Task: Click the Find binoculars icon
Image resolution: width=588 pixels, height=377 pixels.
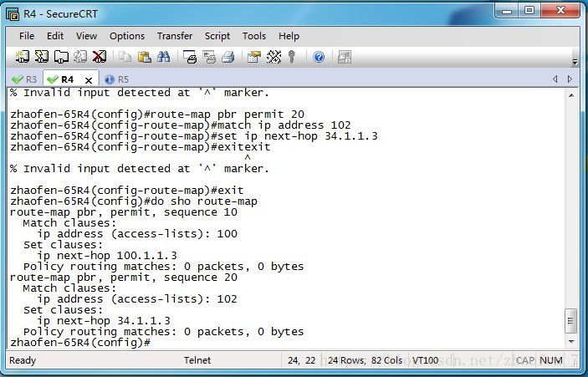Action: (163, 57)
